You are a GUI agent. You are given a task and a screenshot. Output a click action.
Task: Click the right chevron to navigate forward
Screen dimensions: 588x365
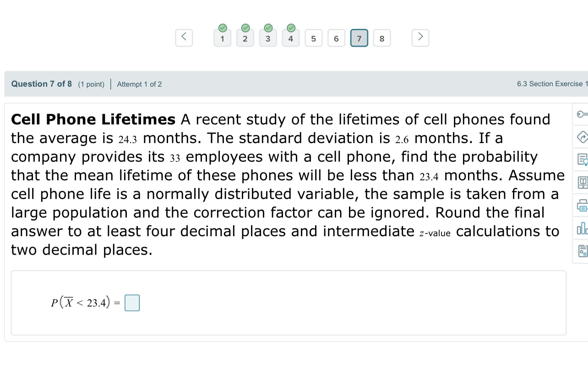[420, 38]
